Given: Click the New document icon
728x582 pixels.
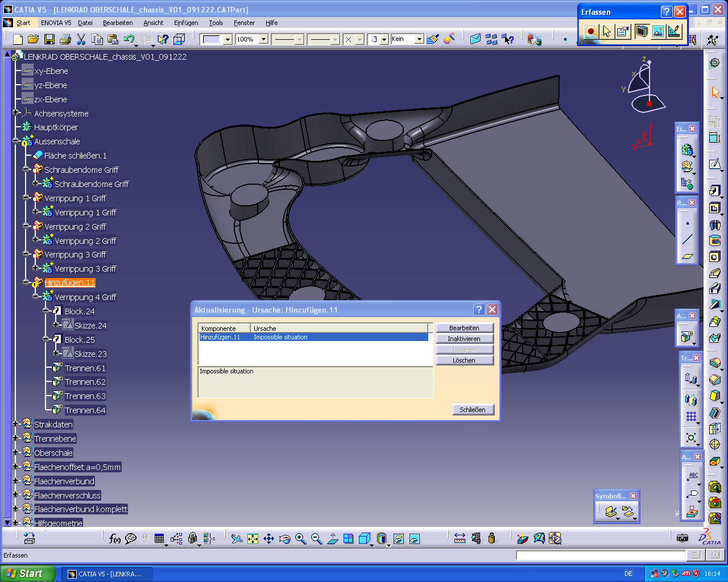Looking at the screenshot, I should click(18, 39).
